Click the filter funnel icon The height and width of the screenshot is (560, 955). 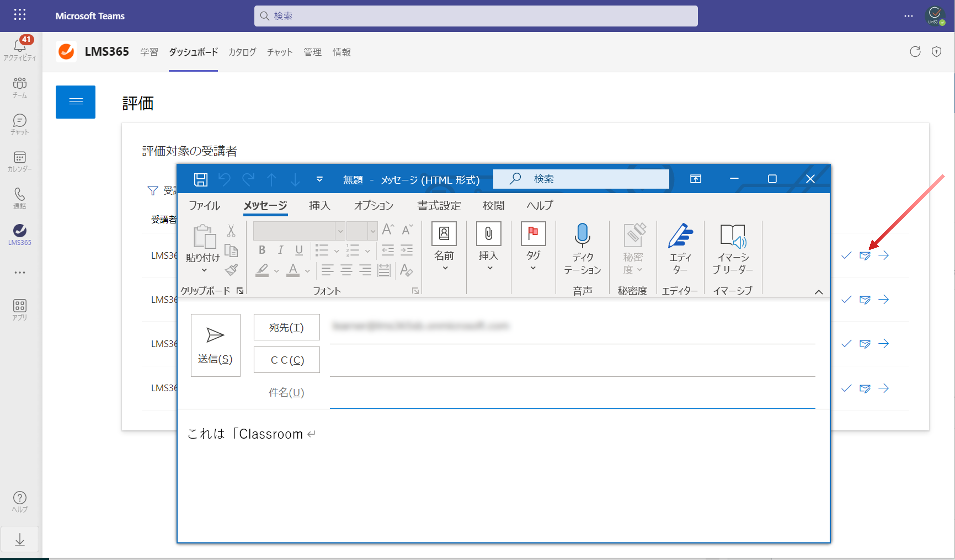(152, 190)
